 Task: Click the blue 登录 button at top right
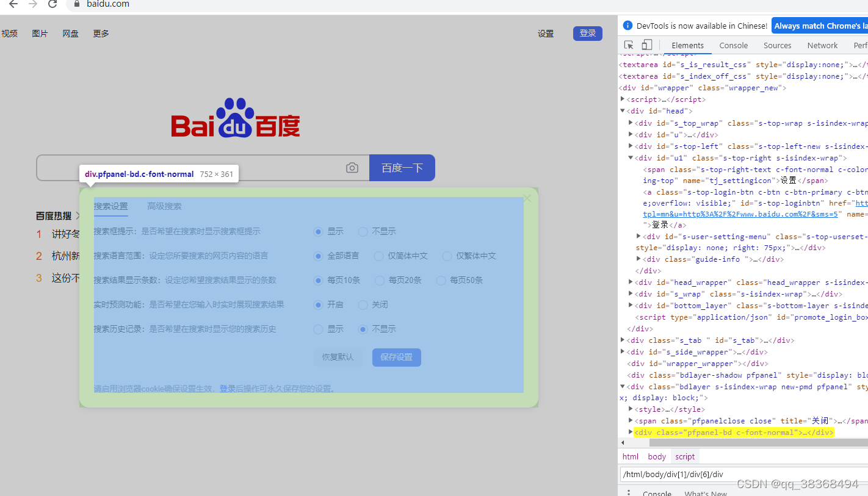click(x=588, y=34)
